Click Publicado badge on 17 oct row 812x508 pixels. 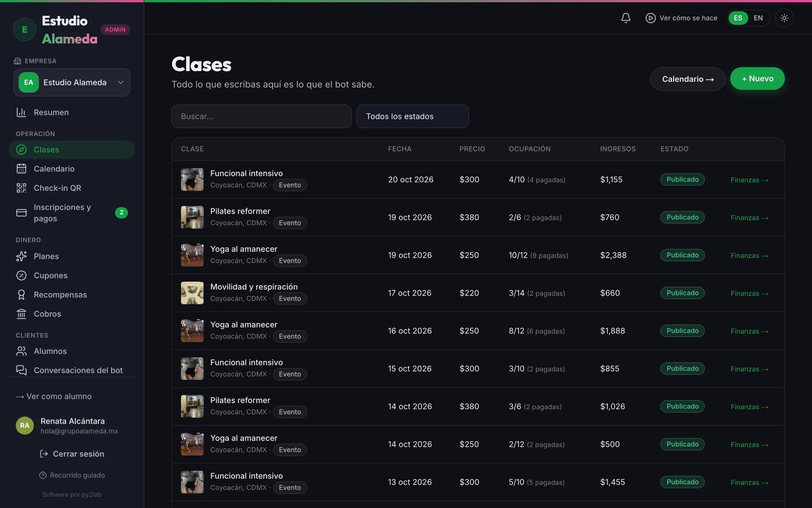point(682,293)
